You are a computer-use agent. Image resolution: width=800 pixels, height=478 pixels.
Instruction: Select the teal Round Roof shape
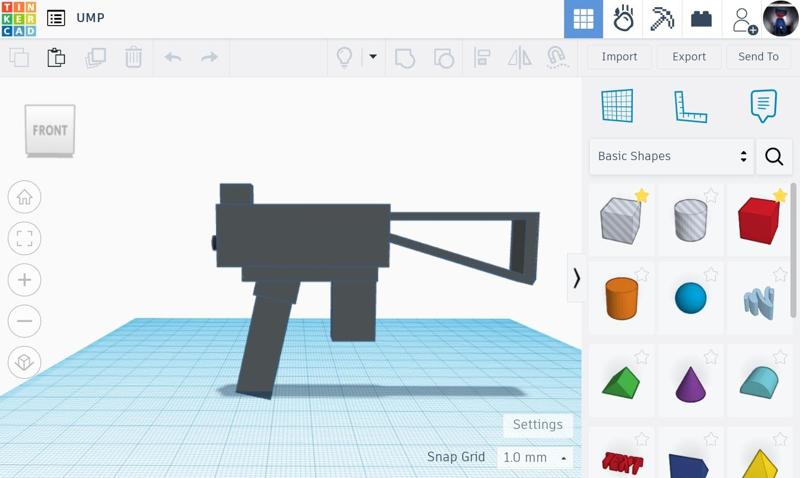tap(760, 382)
